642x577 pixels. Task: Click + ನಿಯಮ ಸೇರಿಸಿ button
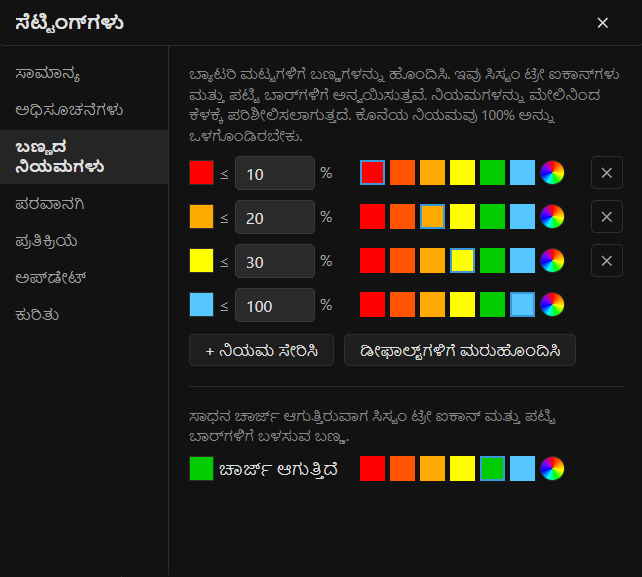tap(261, 351)
